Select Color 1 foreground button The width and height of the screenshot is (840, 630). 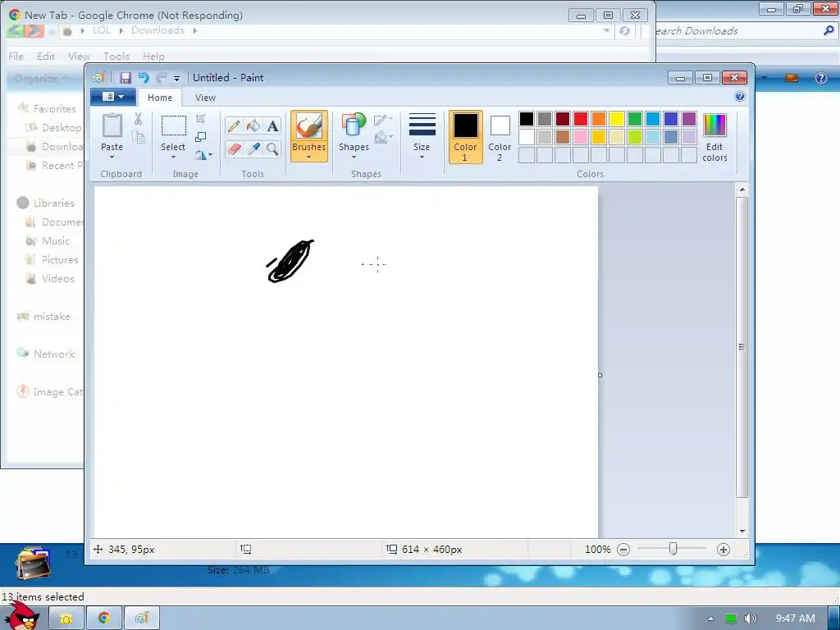(x=466, y=137)
